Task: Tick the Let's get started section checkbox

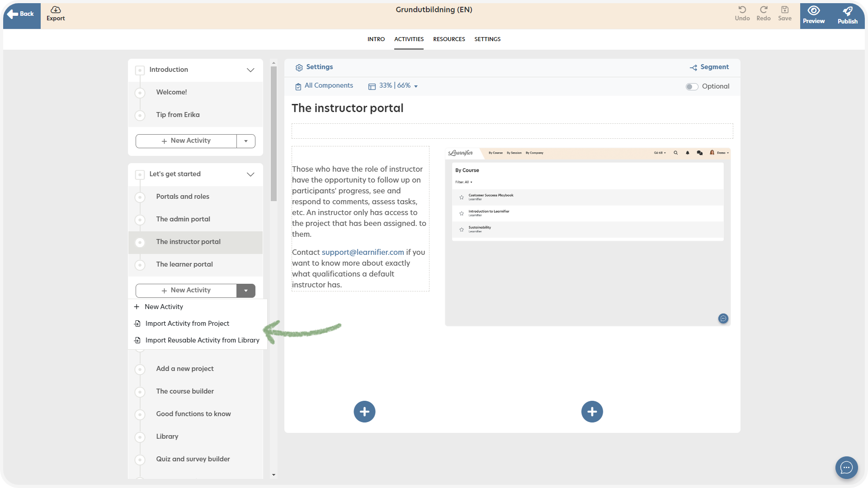Action: tap(140, 174)
